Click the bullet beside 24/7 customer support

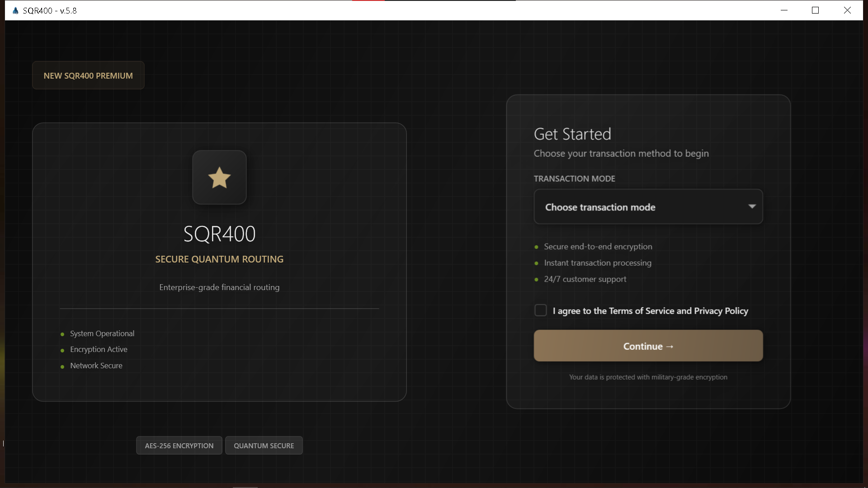click(x=537, y=280)
